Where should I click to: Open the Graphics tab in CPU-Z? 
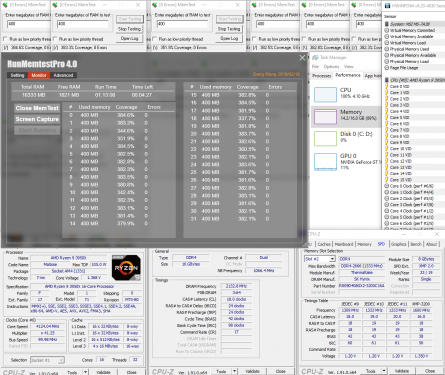pos(398,244)
